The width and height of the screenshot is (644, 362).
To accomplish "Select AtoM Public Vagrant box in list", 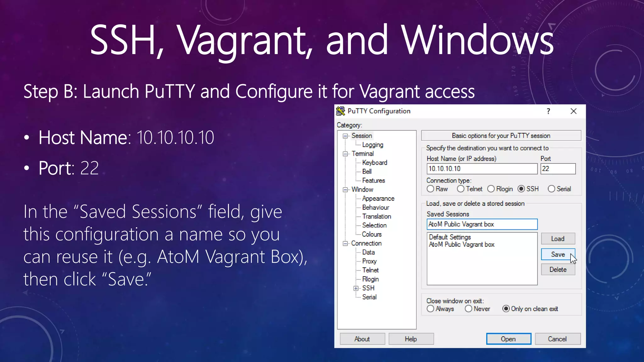I will [462, 244].
